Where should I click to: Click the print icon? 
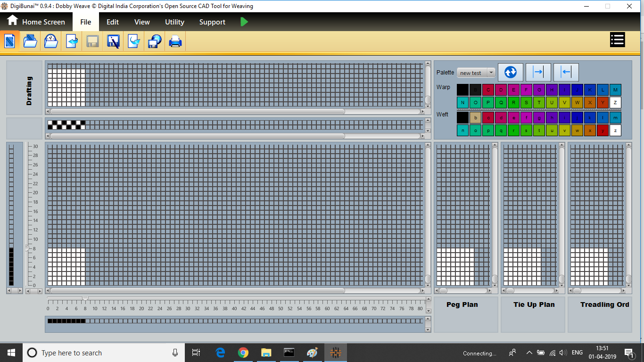(175, 41)
